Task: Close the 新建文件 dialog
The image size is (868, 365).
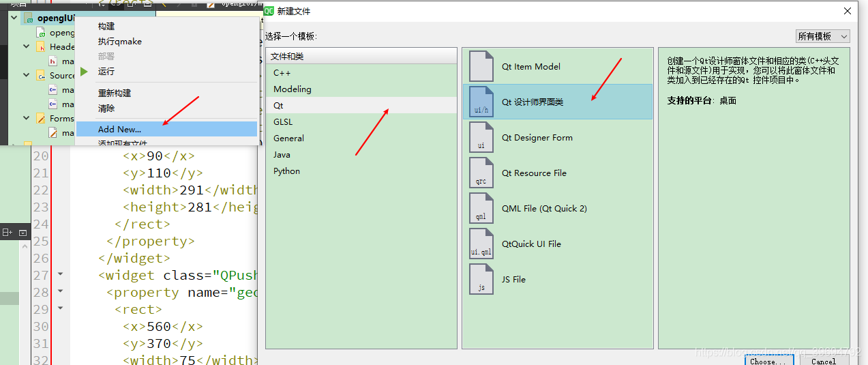Action: [848, 11]
